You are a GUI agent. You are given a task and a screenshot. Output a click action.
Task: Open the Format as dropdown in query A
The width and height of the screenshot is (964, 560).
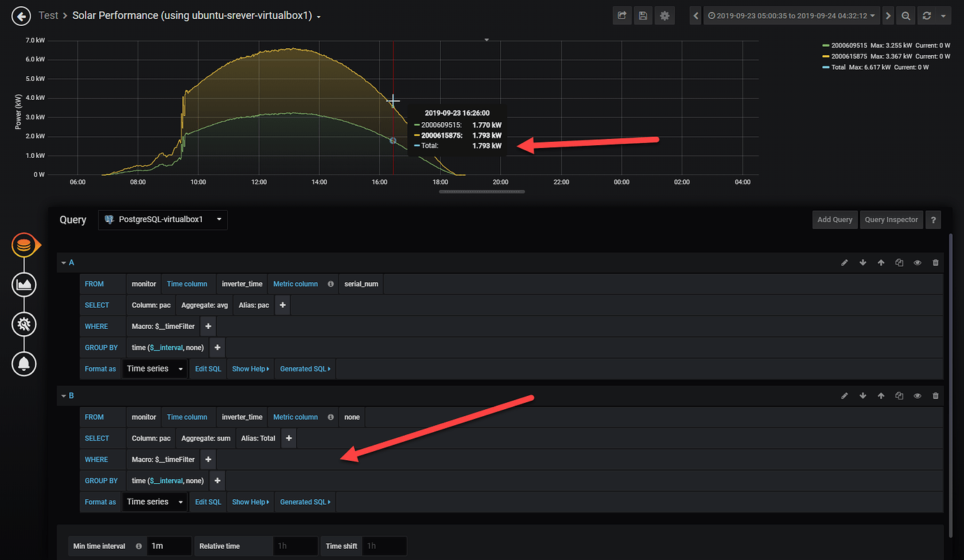pyautogui.click(x=154, y=368)
